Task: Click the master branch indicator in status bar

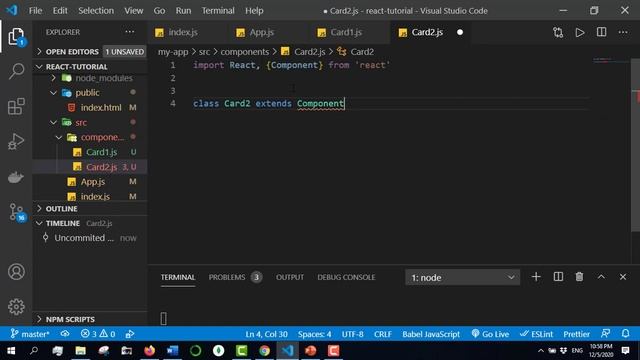Action: (30, 334)
